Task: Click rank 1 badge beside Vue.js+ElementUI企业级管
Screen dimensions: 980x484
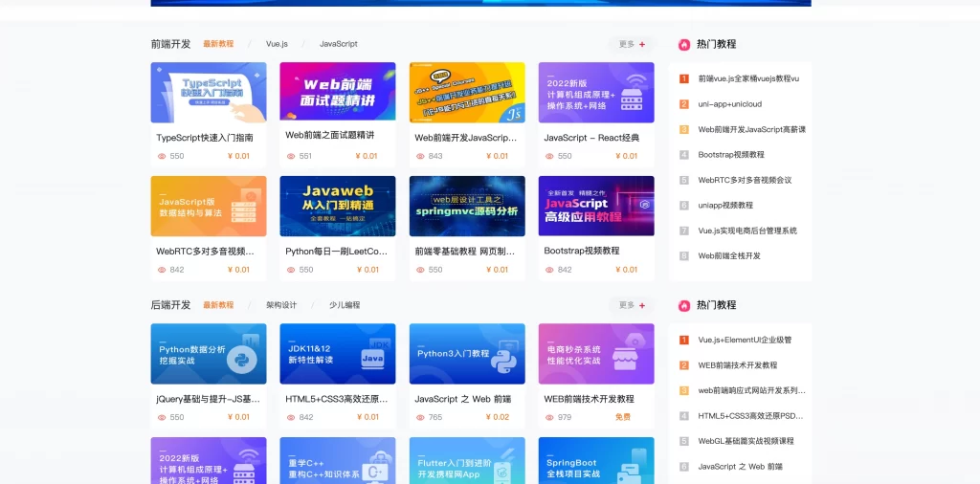Action: pos(684,340)
